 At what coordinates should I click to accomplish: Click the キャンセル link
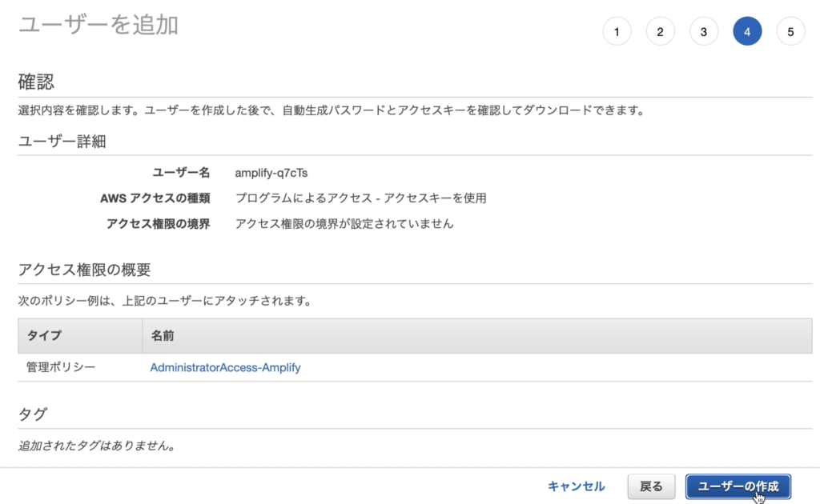tap(577, 486)
